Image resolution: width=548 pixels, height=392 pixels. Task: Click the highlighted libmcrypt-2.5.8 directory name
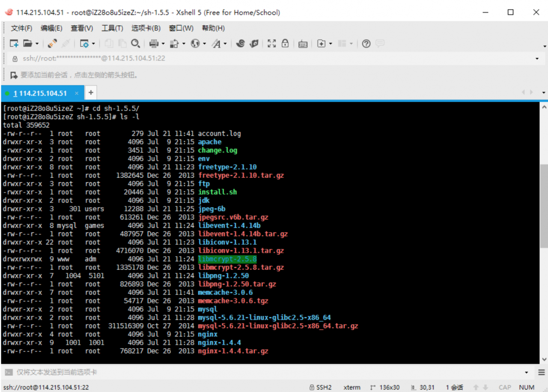coord(227,259)
